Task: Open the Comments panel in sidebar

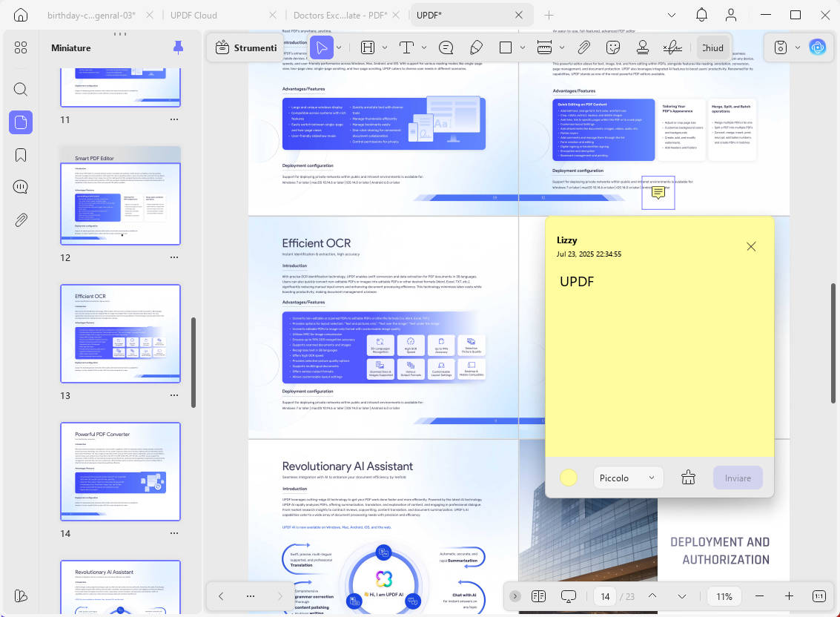Action: click(20, 187)
